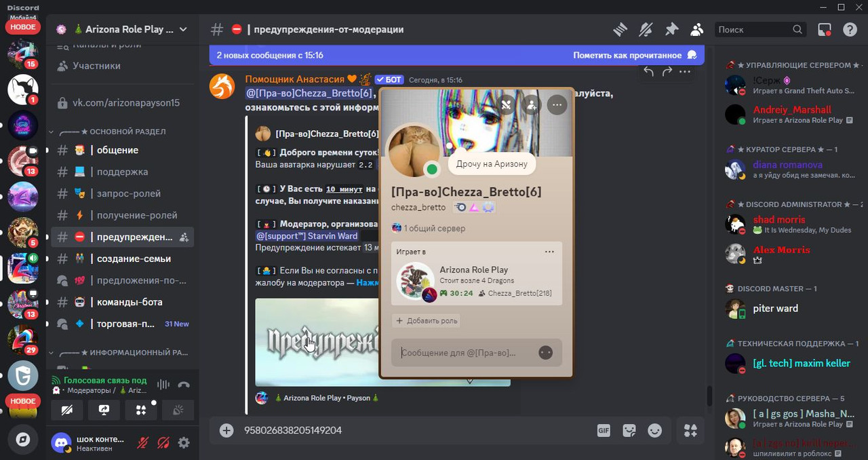Click the Arizona Role Play activity title
Screen dimensions: 868x460
tap(473, 269)
